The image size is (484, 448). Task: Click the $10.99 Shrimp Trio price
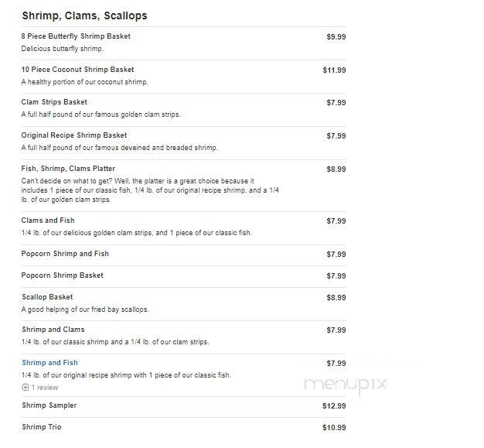[x=334, y=428]
